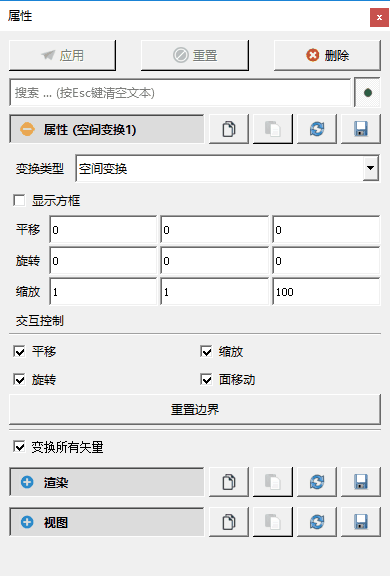Uncheck 旋转 under 交互控制
Image resolution: width=390 pixels, height=576 pixels.
19,379
